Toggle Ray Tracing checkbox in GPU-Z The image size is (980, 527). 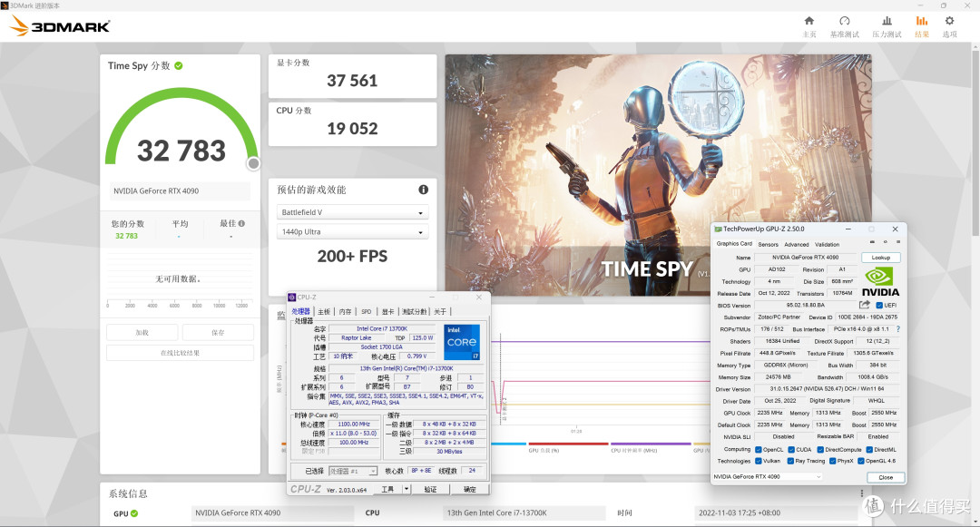790,461
